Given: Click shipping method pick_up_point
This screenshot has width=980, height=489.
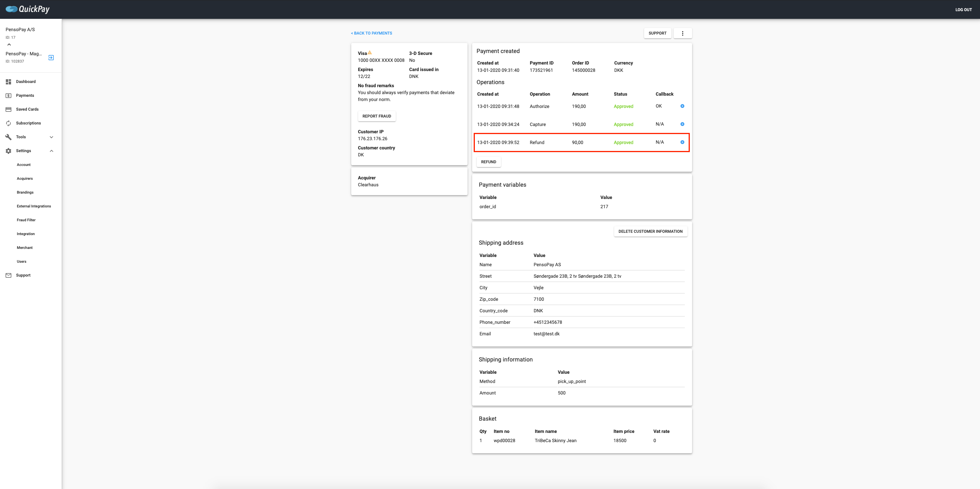Looking at the screenshot, I should pyautogui.click(x=572, y=381).
